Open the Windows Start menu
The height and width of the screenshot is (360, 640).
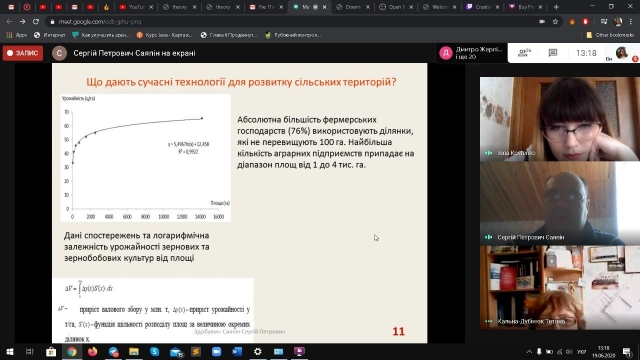[x=9, y=351]
